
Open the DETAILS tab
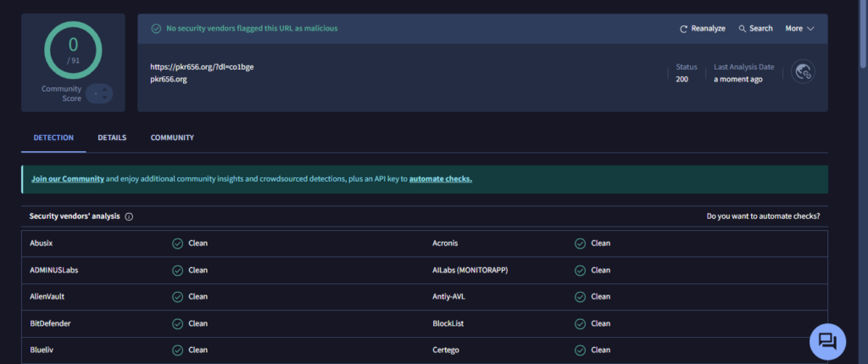click(112, 137)
